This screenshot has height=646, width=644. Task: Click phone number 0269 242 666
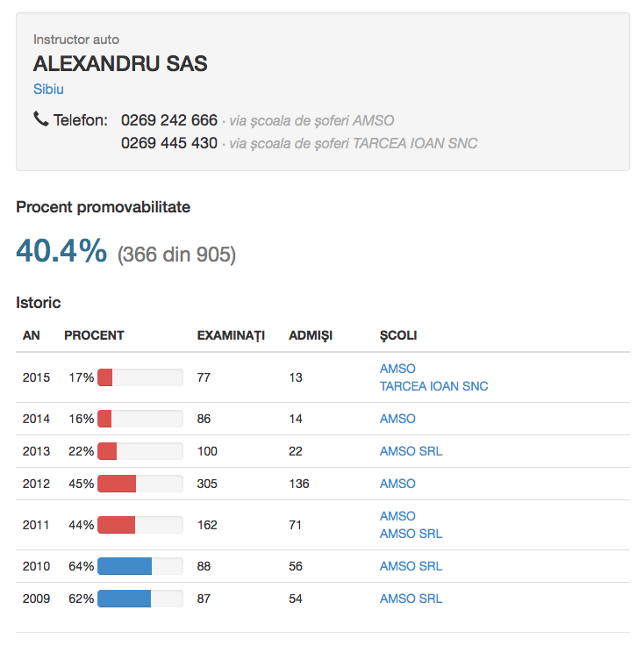(168, 120)
